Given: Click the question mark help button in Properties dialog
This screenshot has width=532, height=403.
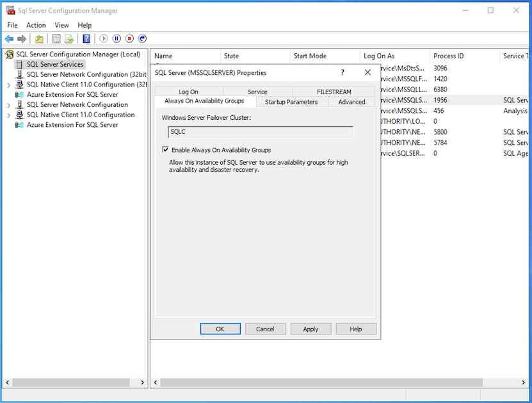Looking at the screenshot, I should coord(343,72).
